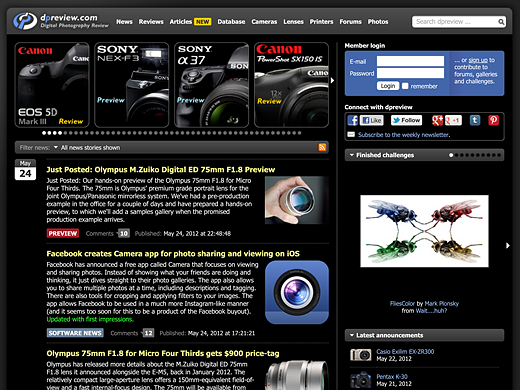Click the Password input field
This screenshot has width=520, height=390.
pos(410,73)
